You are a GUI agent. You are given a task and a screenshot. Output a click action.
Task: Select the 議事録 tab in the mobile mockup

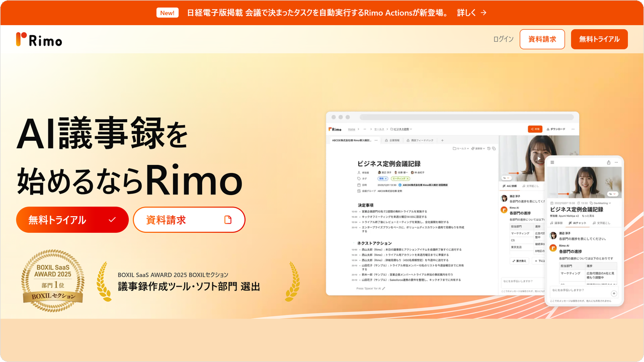point(556,223)
